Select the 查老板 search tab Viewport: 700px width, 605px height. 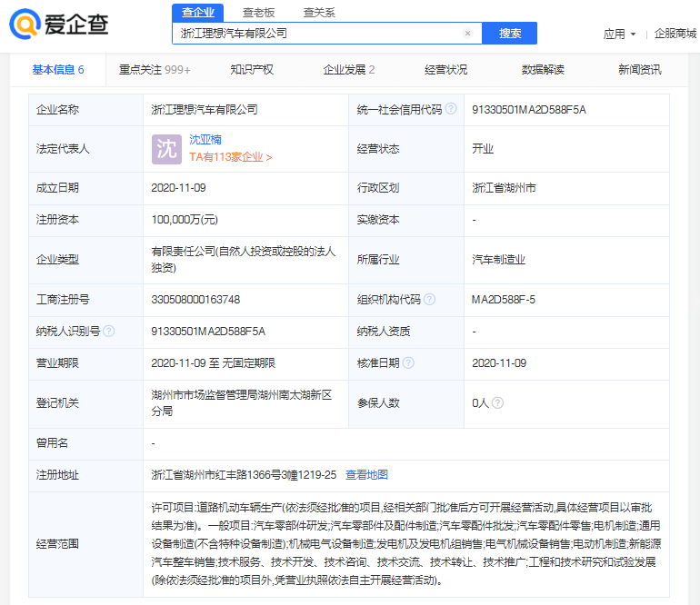(x=258, y=13)
